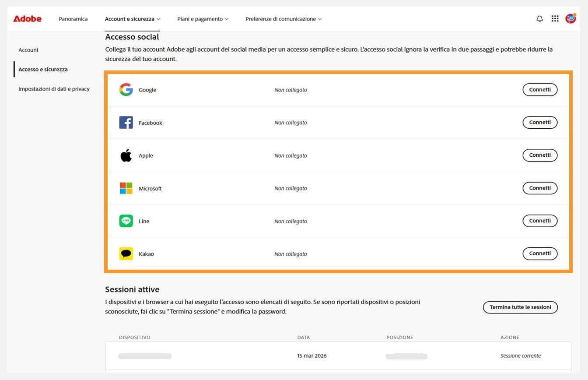Connect the Google account
588x380 pixels.
[x=540, y=89]
